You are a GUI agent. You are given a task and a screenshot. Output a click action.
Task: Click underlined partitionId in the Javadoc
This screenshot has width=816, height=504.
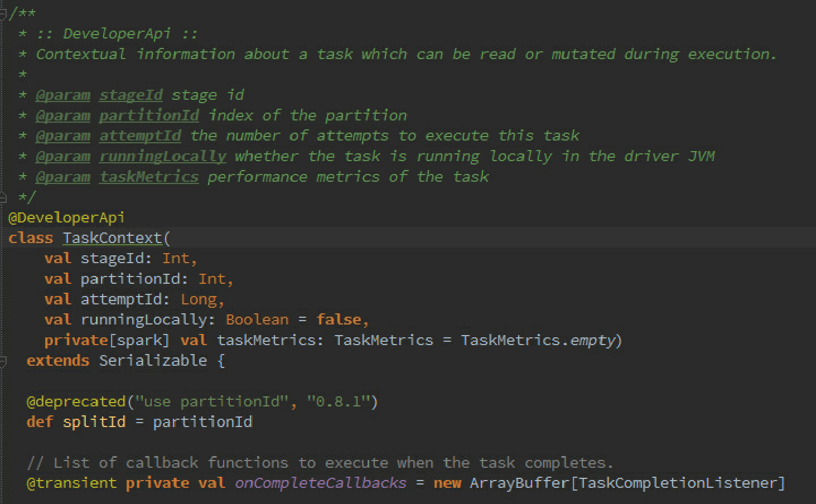[x=149, y=116]
